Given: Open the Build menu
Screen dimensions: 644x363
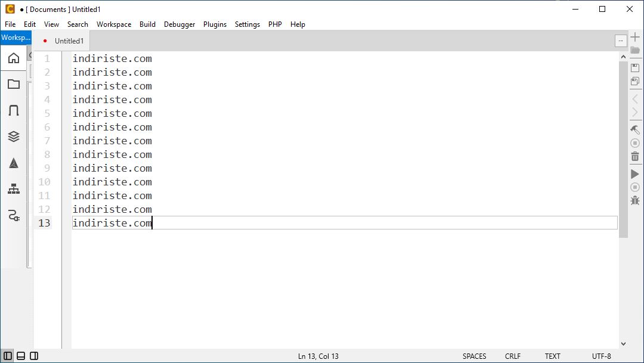Looking at the screenshot, I should pyautogui.click(x=147, y=24).
